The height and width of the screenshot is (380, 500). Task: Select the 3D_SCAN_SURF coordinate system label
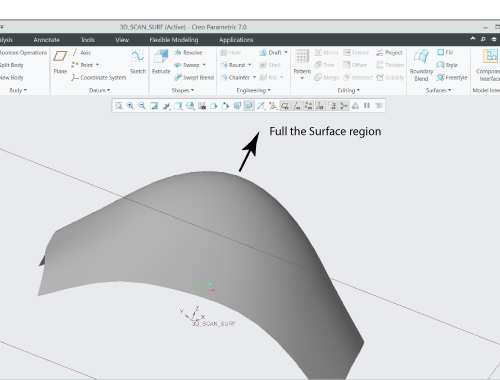[x=214, y=324]
